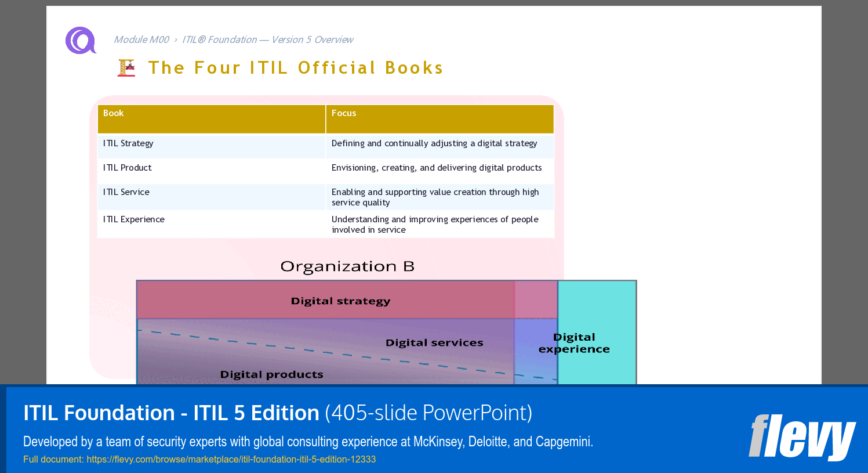Image resolution: width=868 pixels, height=473 pixels.
Task: Click the construction crane icon beside title
Action: pyautogui.click(x=126, y=68)
